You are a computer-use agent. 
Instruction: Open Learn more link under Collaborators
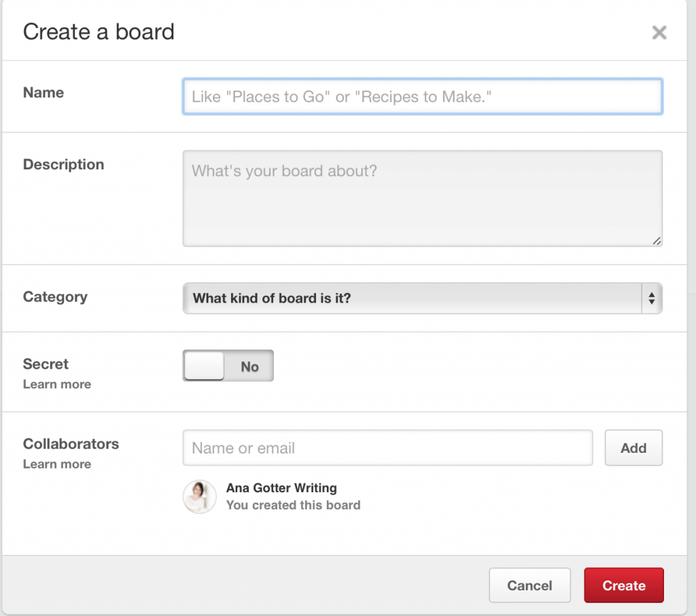[x=57, y=464]
